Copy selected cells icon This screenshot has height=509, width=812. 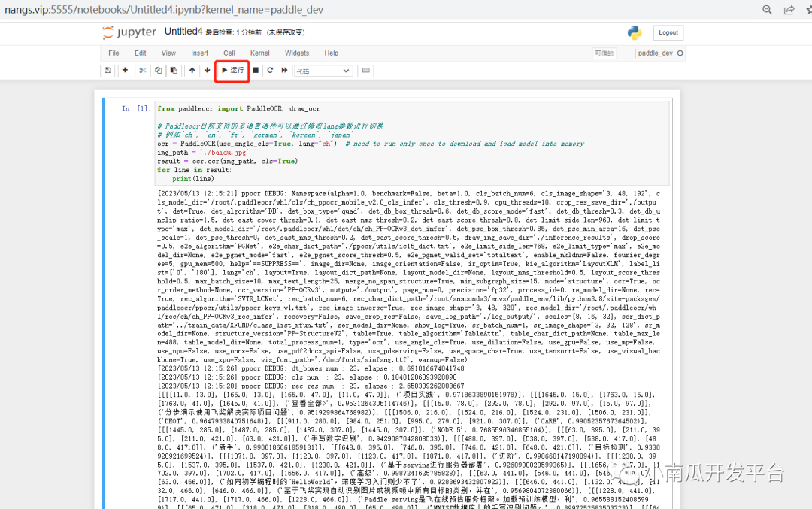[x=158, y=71]
